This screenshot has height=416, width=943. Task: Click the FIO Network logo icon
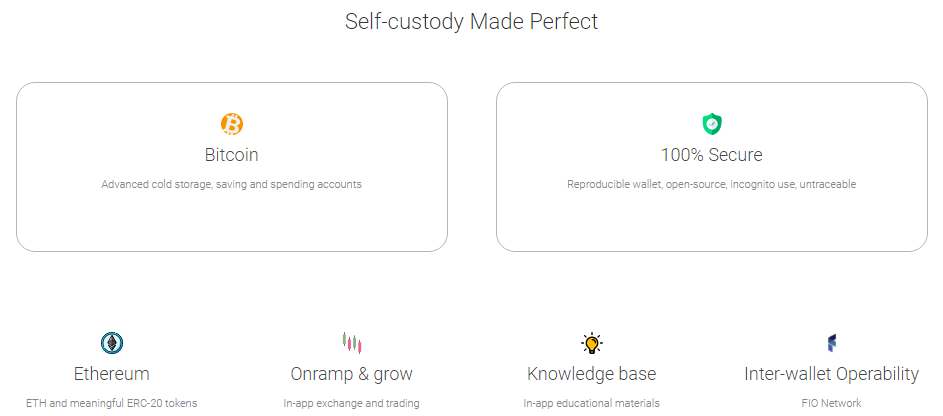pyautogui.click(x=831, y=343)
